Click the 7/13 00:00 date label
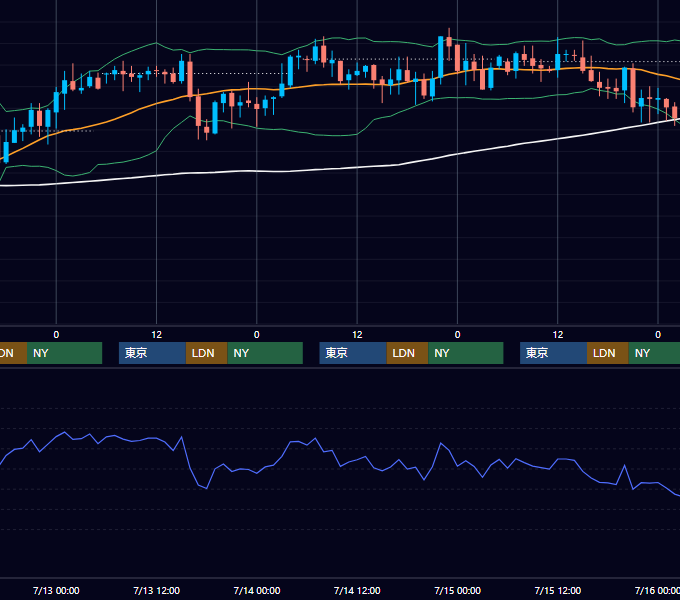 56,590
